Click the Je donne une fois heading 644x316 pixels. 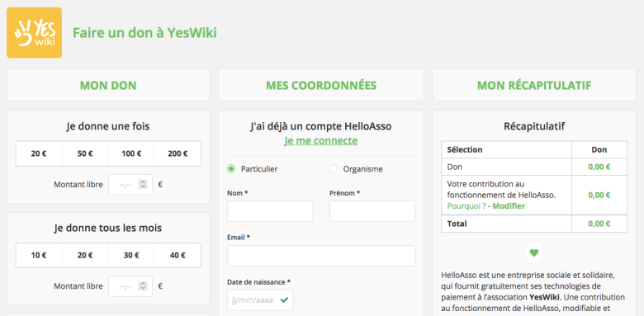108,126
